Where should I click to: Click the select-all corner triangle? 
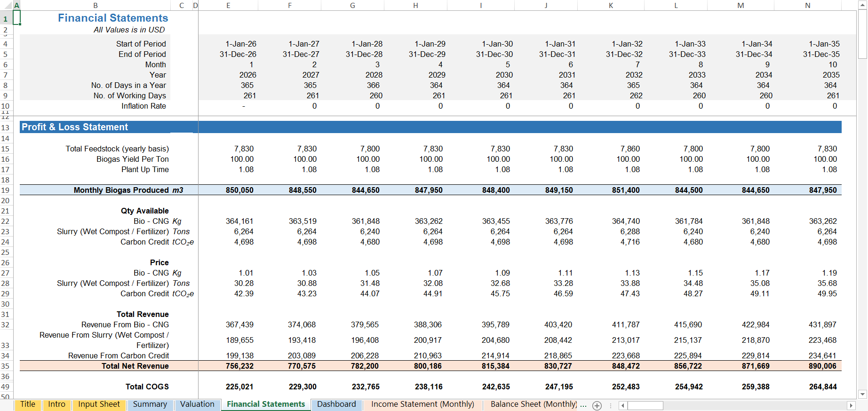[x=7, y=5]
